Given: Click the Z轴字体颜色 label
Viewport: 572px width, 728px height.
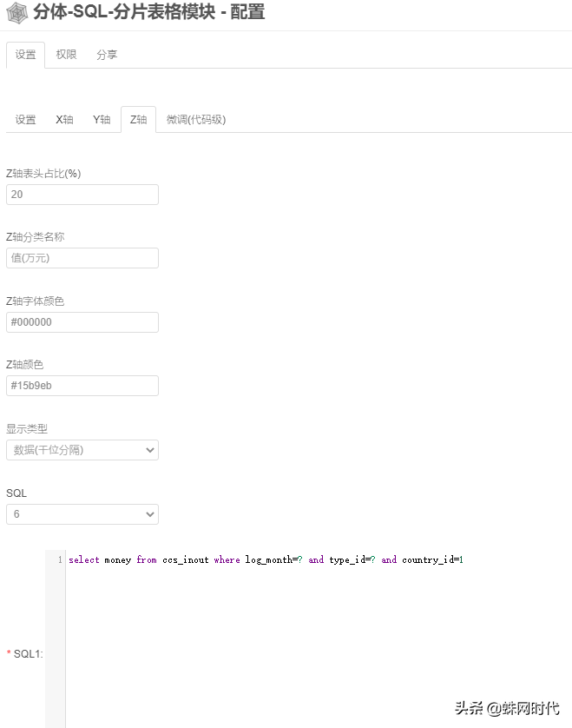Looking at the screenshot, I should click(36, 301).
